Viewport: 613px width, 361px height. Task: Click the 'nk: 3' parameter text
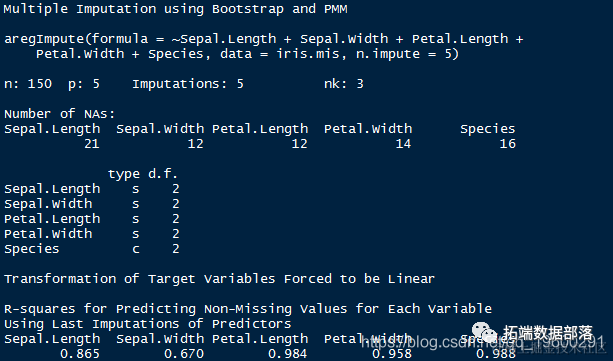(x=344, y=84)
